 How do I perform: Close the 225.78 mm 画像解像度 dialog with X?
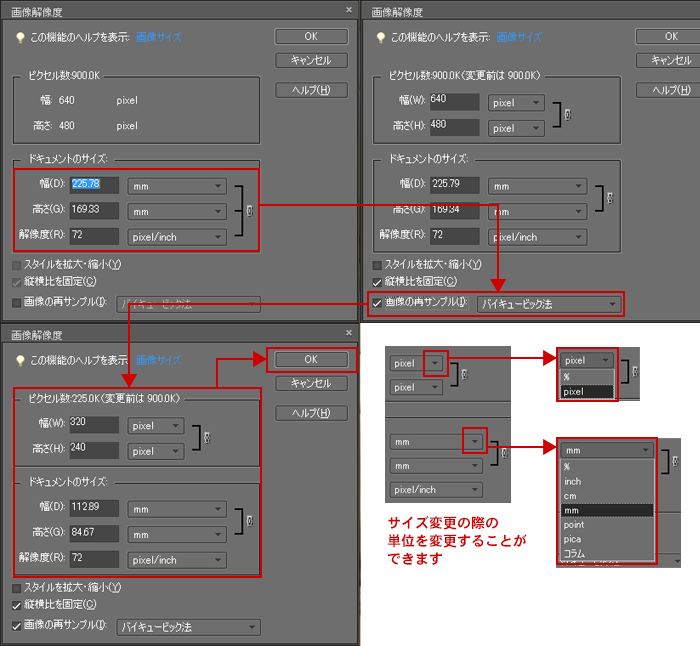click(x=349, y=10)
